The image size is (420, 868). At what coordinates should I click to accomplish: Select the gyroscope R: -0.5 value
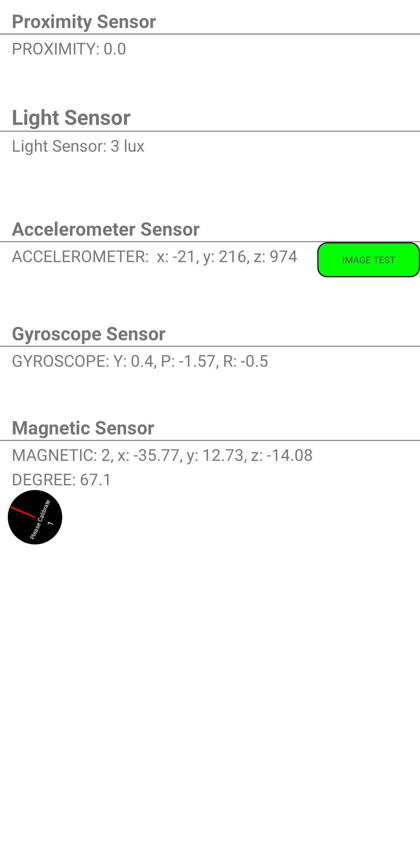(245, 361)
